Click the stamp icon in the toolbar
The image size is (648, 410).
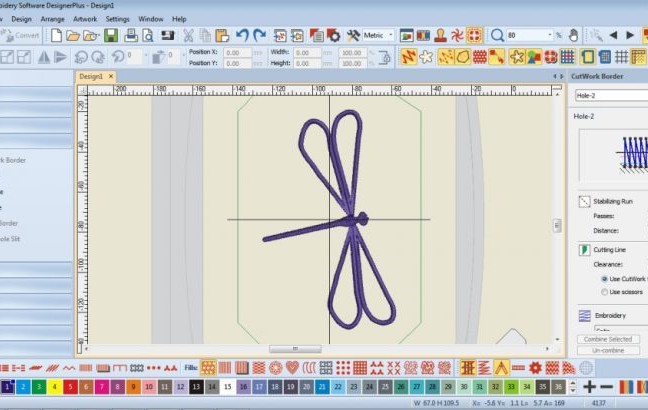[x=441, y=36]
